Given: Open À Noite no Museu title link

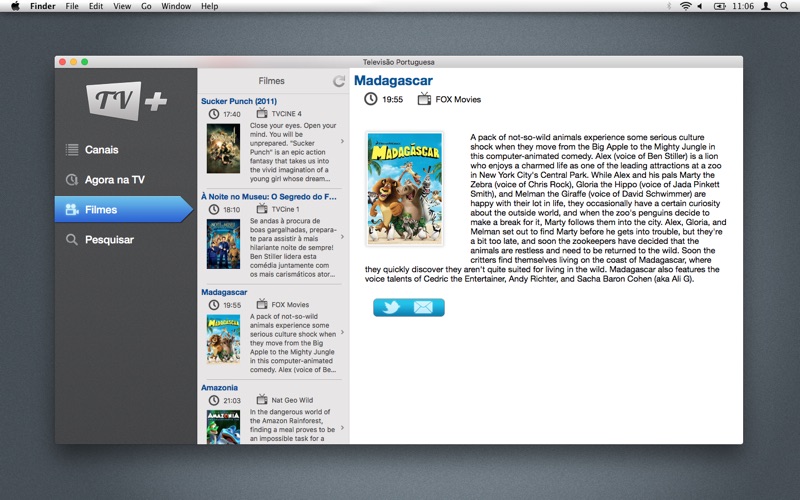Looking at the screenshot, I should [269, 196].
